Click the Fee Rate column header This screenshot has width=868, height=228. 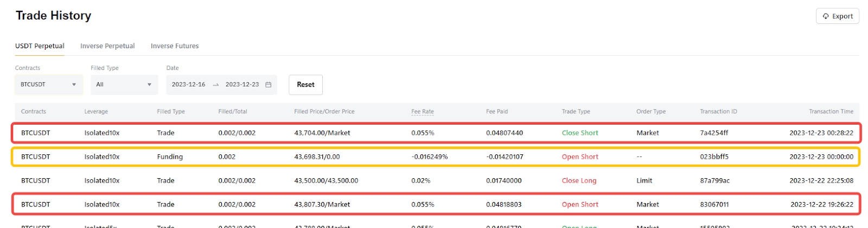point(422,112)
